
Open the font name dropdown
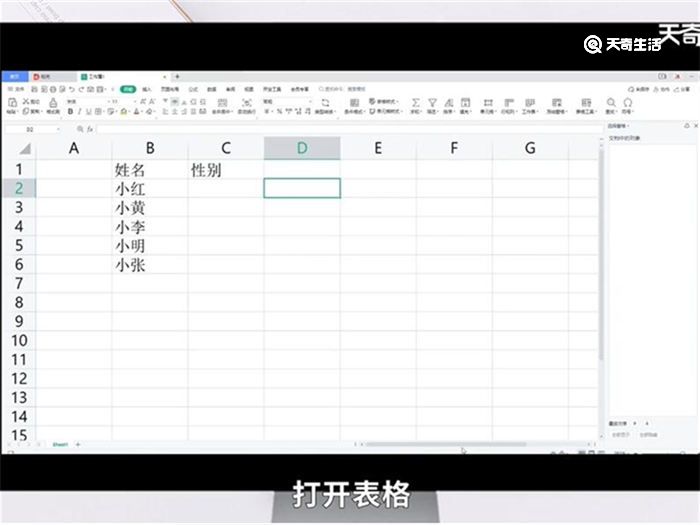(x=82, y=101)
